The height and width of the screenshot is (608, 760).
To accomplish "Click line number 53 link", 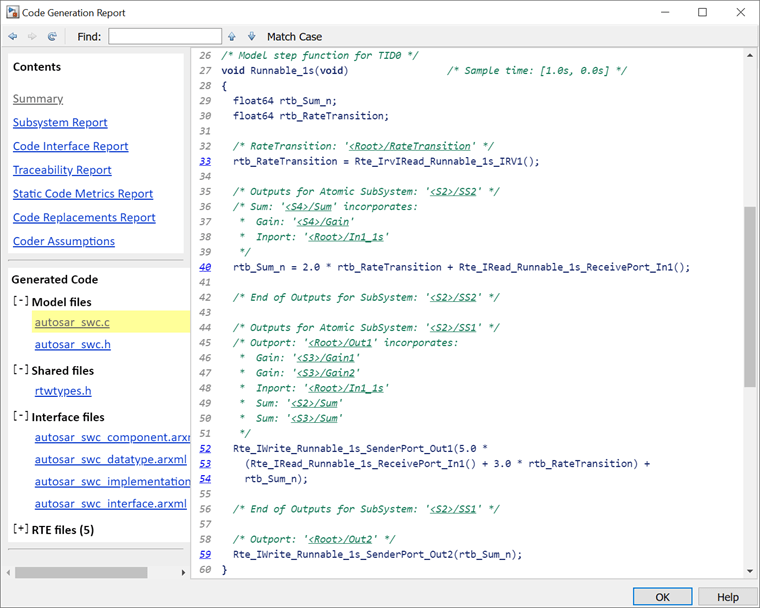I will [x=205, y=464].
